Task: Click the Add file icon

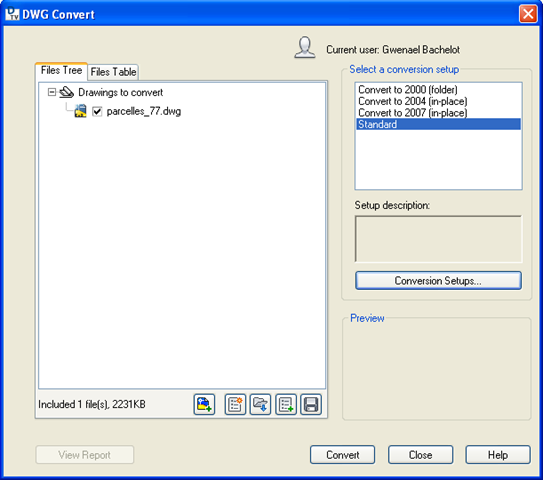Action: click(x=204, y=404)
